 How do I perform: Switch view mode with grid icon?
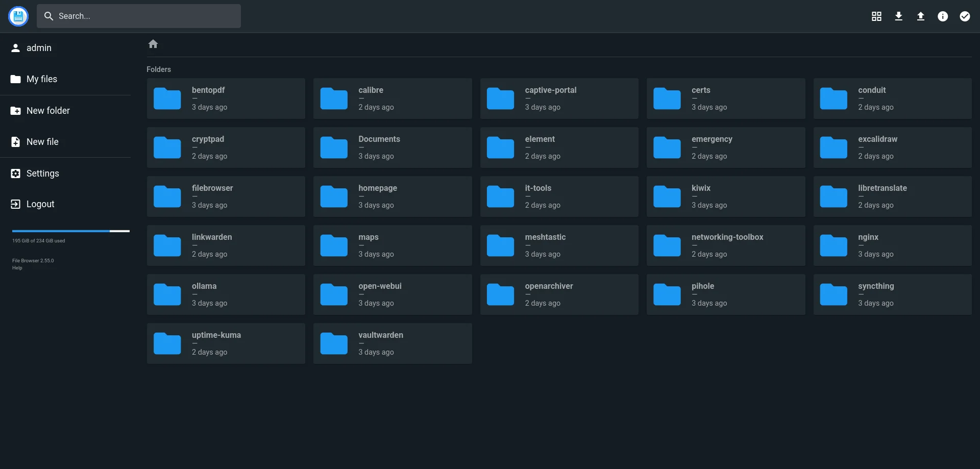(876, 16)
